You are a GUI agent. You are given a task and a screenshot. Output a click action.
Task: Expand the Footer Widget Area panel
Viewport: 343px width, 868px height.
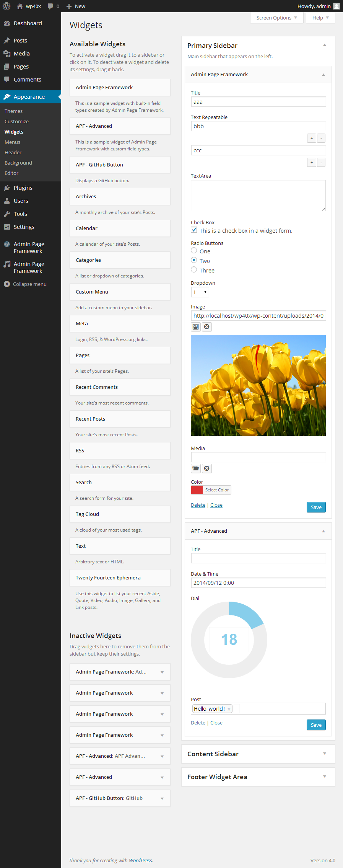click(x=258, y=777)
